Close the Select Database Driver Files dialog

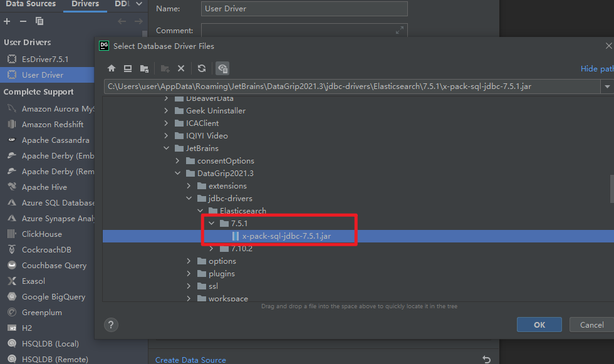click(x=608, y=46)
